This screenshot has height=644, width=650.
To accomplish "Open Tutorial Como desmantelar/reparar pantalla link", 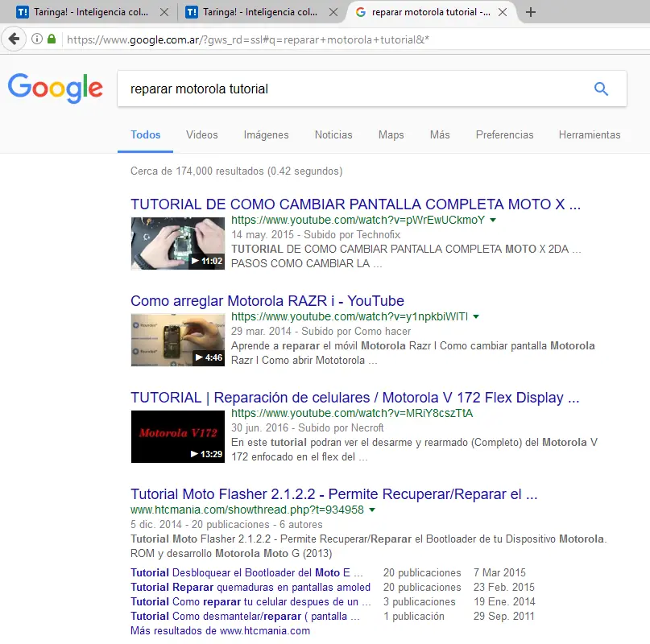I will (x=245, y=617).
